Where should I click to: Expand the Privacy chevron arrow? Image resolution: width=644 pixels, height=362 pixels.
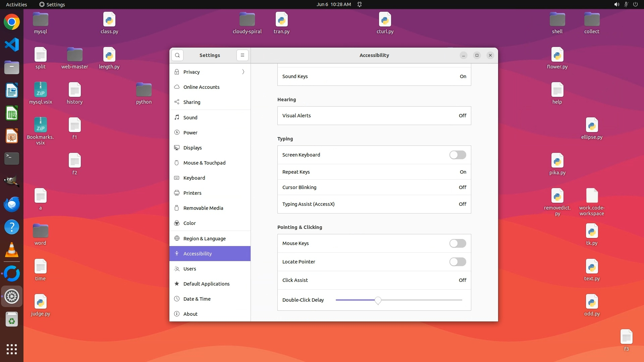click(243, 72)
